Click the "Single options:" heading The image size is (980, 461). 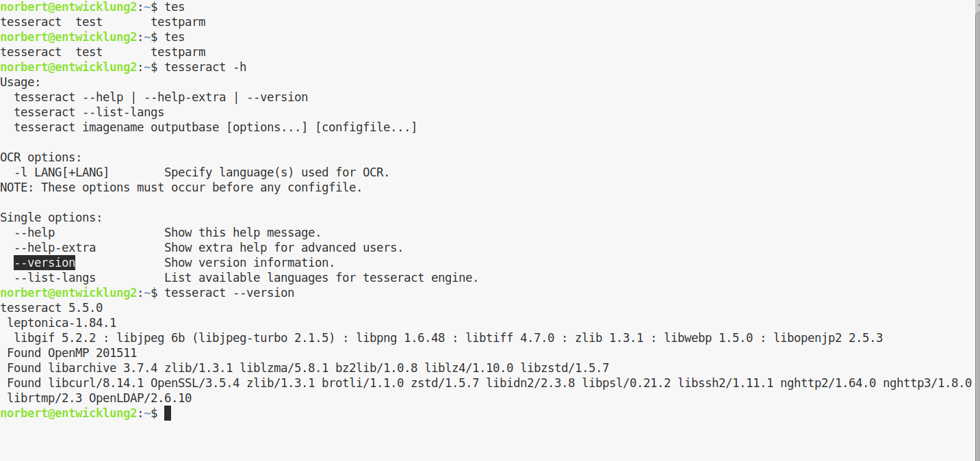tap(51, 218)
